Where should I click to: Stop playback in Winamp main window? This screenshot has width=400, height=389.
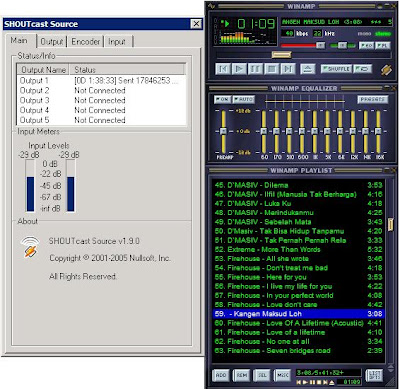(271, 69)
